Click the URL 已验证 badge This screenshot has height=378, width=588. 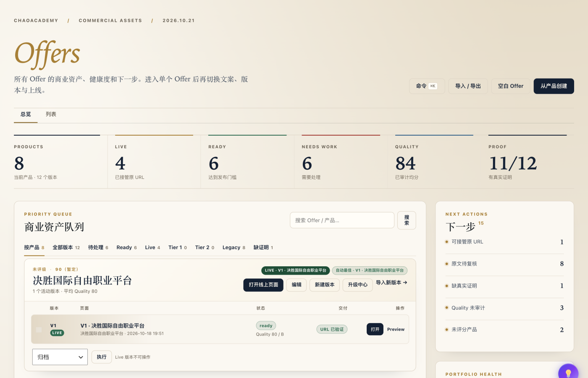332,329
